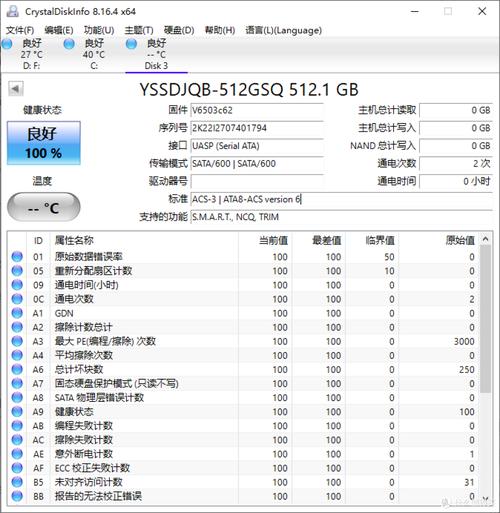Click raw value 250 in the A6 row

click(x=466, y=369)
